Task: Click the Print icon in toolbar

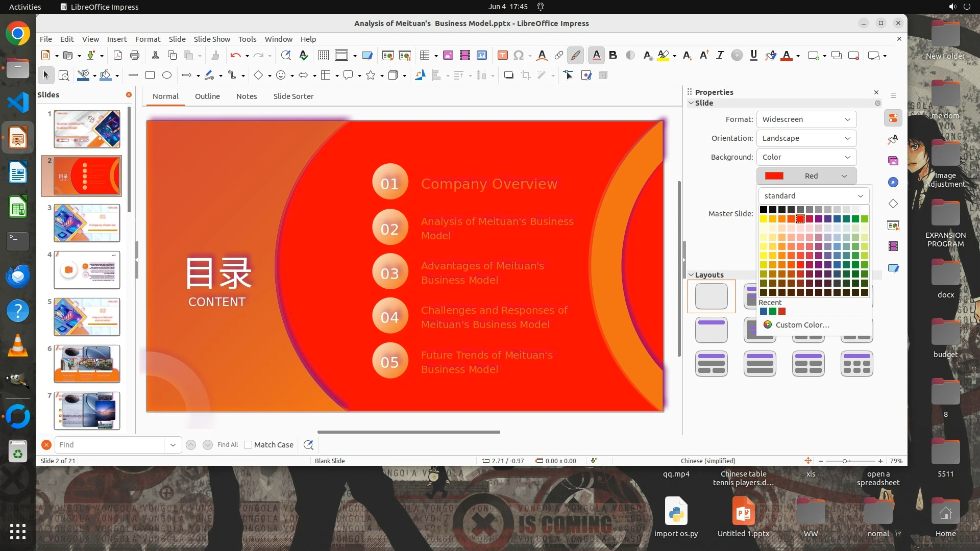Action: [x=135, y=56]
